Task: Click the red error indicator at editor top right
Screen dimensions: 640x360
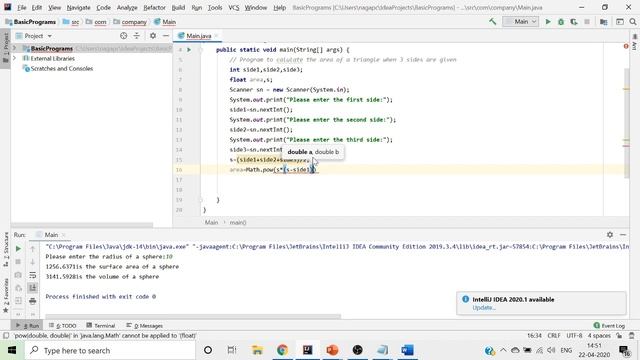Action: click(626, 47)
